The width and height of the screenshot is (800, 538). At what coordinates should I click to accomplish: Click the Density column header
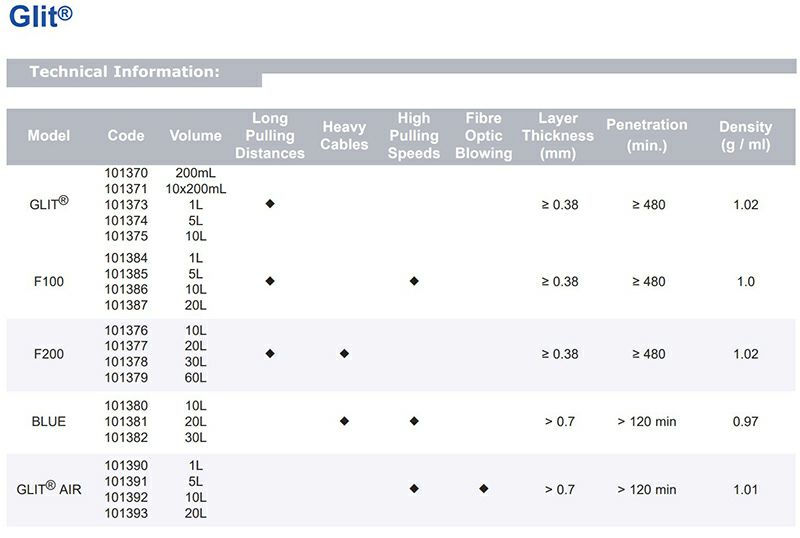(x=745, y=136)
